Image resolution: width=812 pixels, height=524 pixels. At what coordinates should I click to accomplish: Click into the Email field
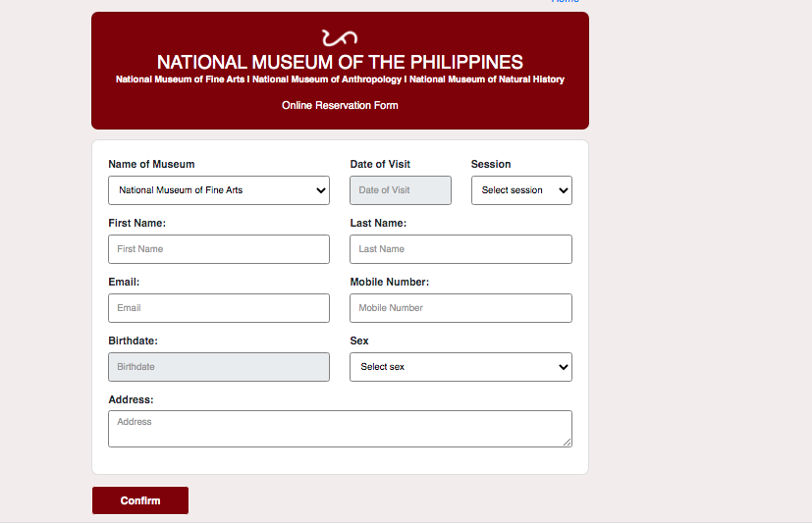219,308
